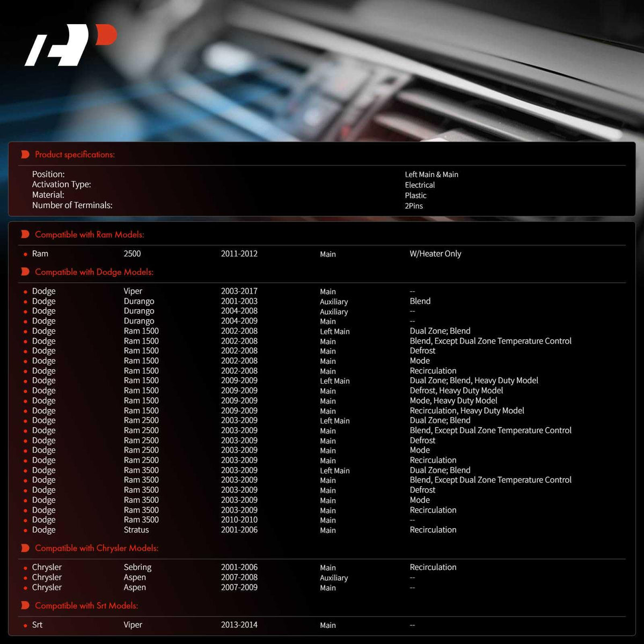Click the 'Viper' model in the Srt row
Viewport: 644px width, 644px height.
[133, 625]
